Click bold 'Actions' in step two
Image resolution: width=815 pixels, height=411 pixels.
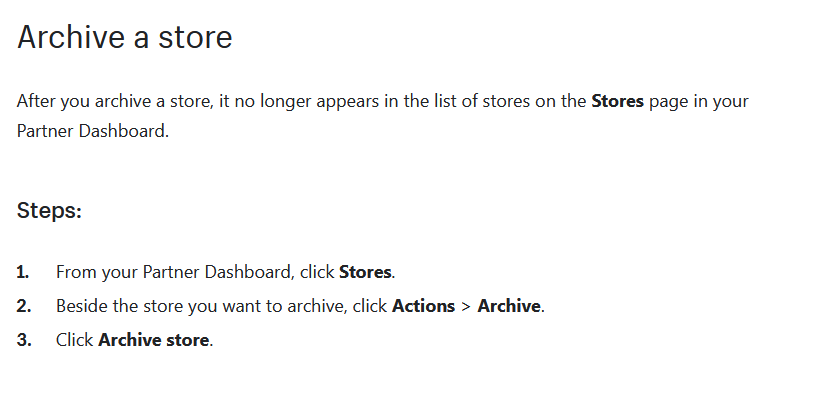point(424,306)
